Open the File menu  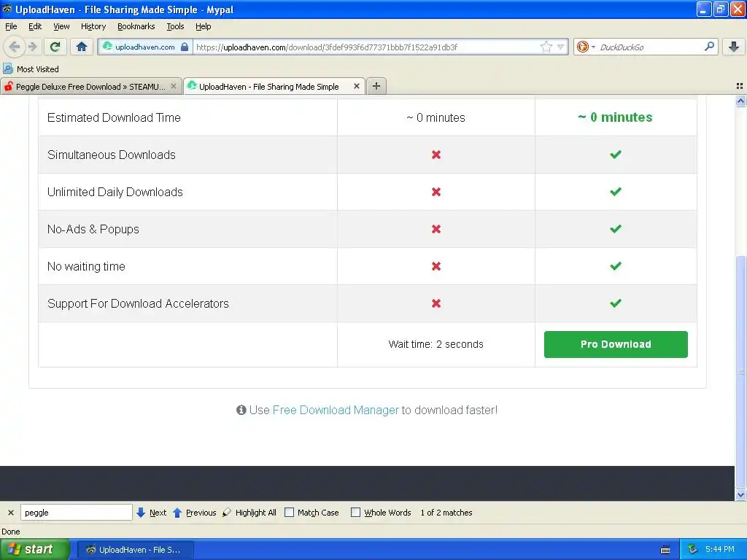point(11,26)
